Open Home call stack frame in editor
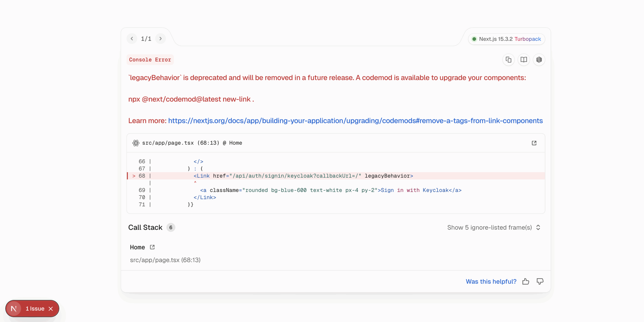Image resolution: width=644 pixels, height=322 pixels. point(152,247)
